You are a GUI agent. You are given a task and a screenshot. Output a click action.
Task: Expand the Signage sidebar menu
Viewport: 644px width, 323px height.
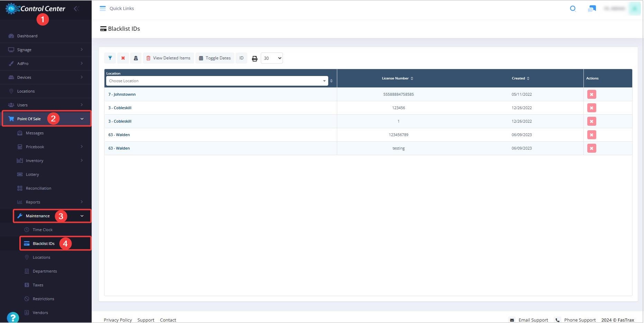(46, 50)
